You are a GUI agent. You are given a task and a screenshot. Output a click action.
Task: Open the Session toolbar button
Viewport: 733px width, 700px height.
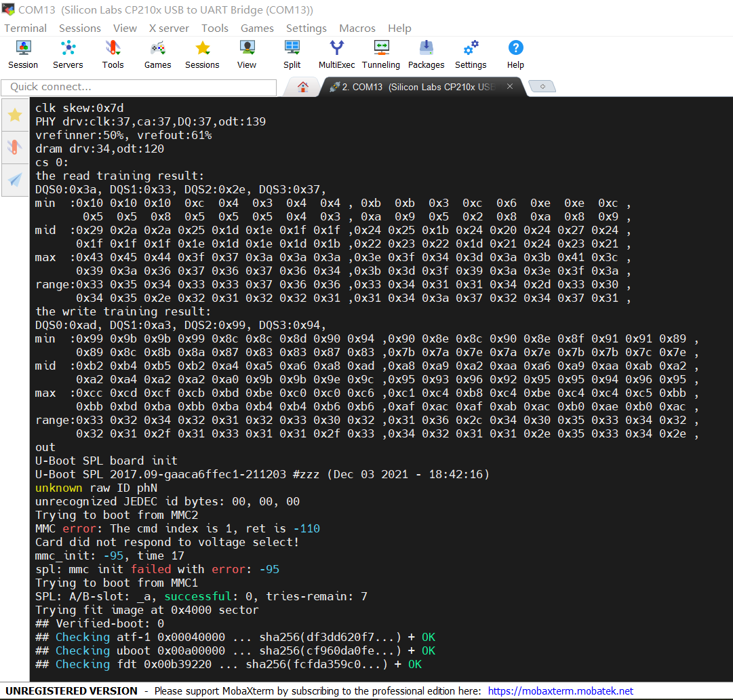[x=23, y=55]
